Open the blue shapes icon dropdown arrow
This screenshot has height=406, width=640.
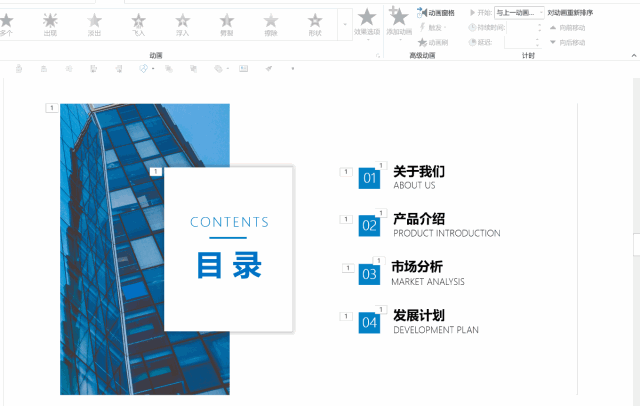[x=153, y=69]
